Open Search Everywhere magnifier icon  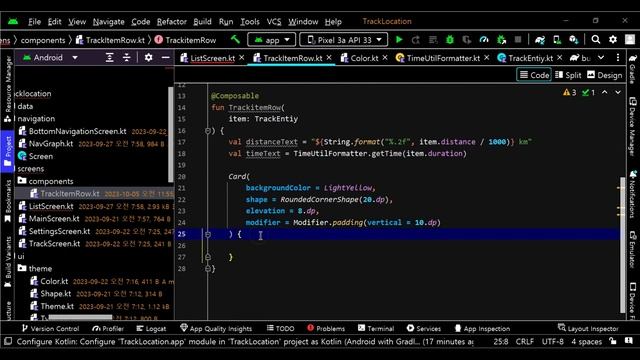pos(596,40)
